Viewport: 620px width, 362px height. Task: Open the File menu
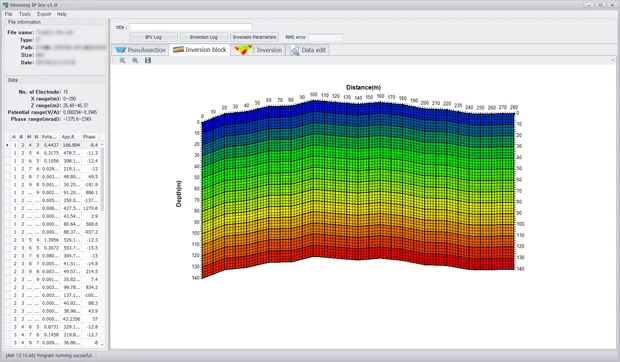coord(8,14)
